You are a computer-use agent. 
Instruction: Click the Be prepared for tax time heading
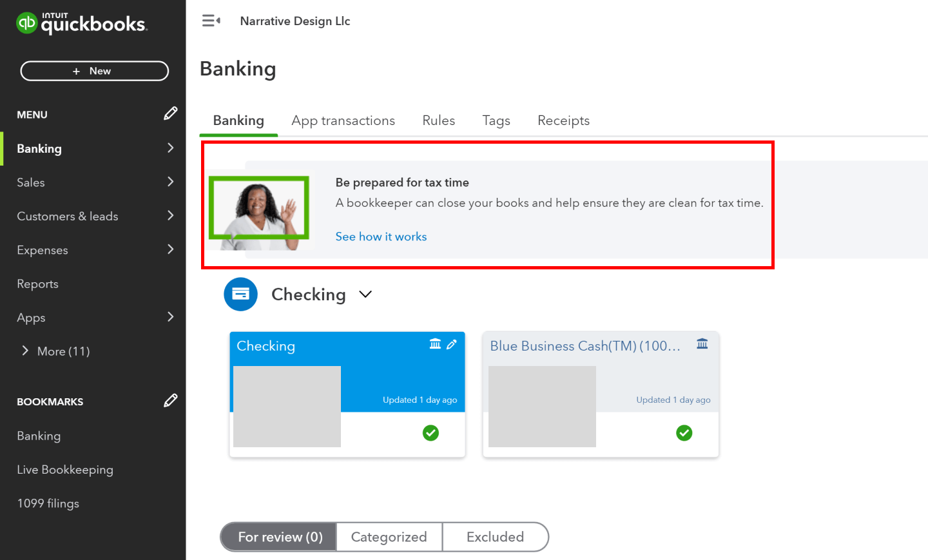pyautogui.click(x=402, y=182)
